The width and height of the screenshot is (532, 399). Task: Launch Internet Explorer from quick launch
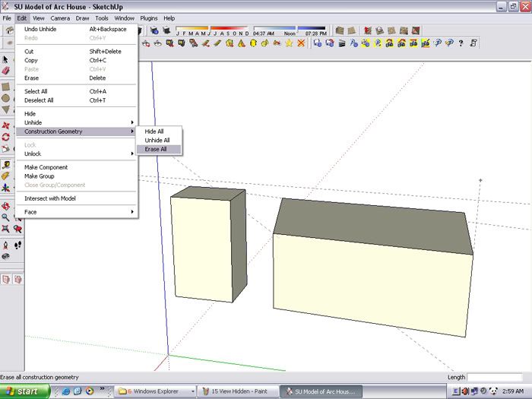[x=66, y=391]
